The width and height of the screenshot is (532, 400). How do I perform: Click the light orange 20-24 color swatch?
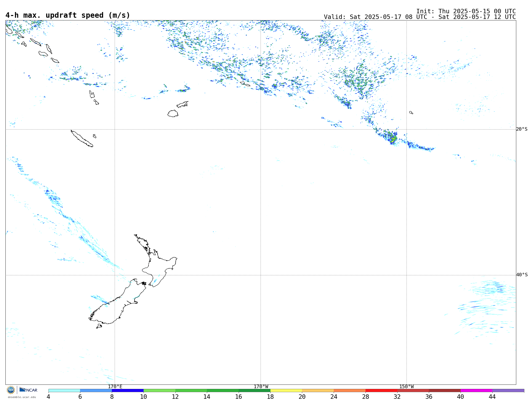pos(318,391)
